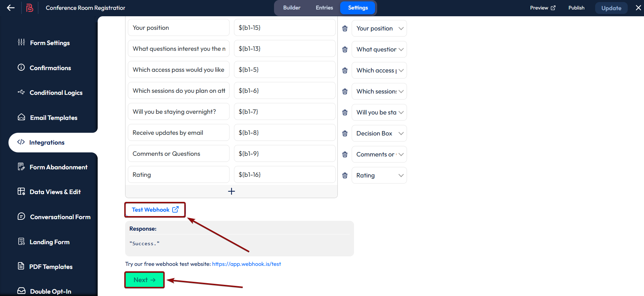Open the 'Your position' field dropdown
Viewport: 644px width, 296px height.
379,28
